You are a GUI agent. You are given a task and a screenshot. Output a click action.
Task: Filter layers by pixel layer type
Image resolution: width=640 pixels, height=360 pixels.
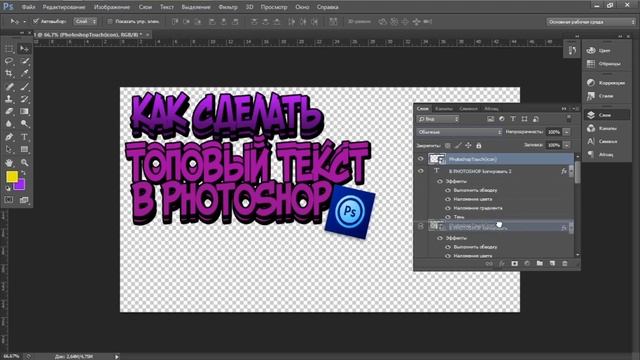(491, 119)
